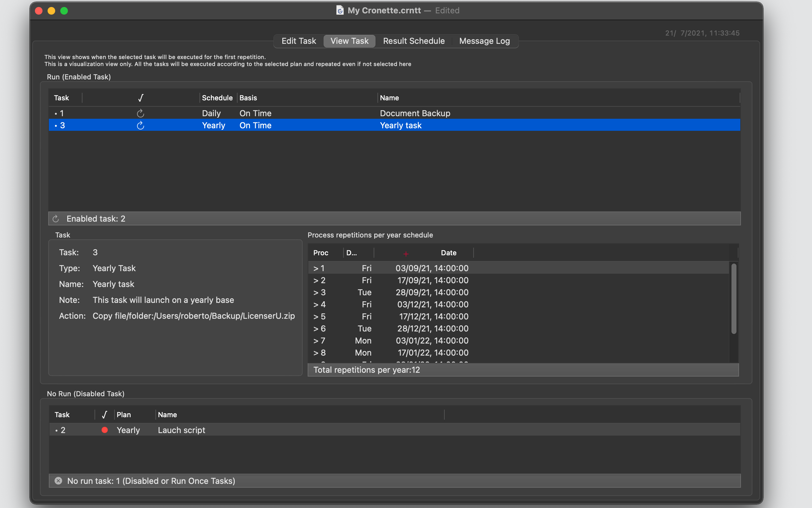Select repetition 4 on 03/12/21
The image size is (812, 508).
[x=518, y=304]
